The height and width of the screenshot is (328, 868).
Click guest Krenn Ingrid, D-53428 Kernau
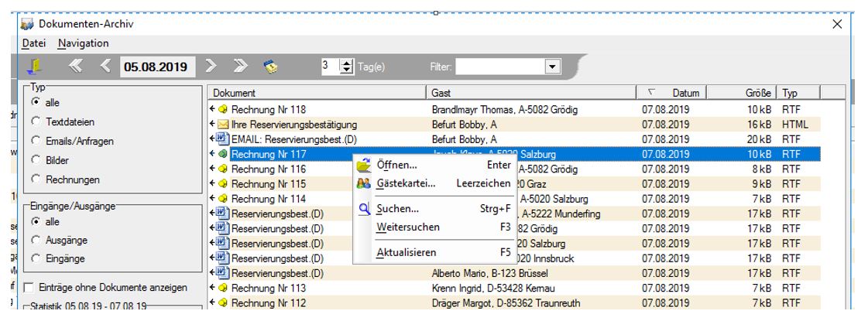(x=493, y=288)
